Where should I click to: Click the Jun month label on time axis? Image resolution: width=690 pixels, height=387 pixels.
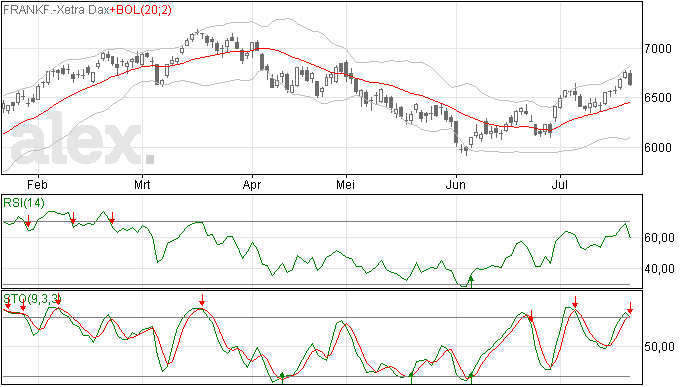coord(455,184)
